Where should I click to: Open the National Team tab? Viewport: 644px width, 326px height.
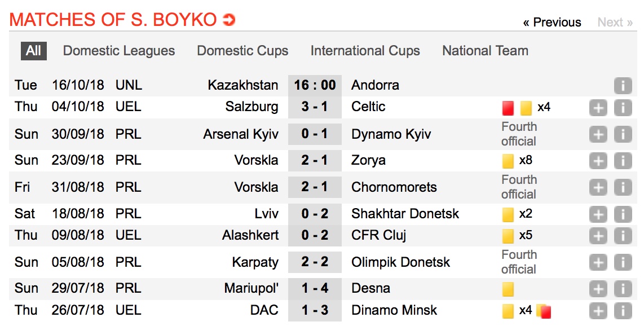(x=485, y=51)
